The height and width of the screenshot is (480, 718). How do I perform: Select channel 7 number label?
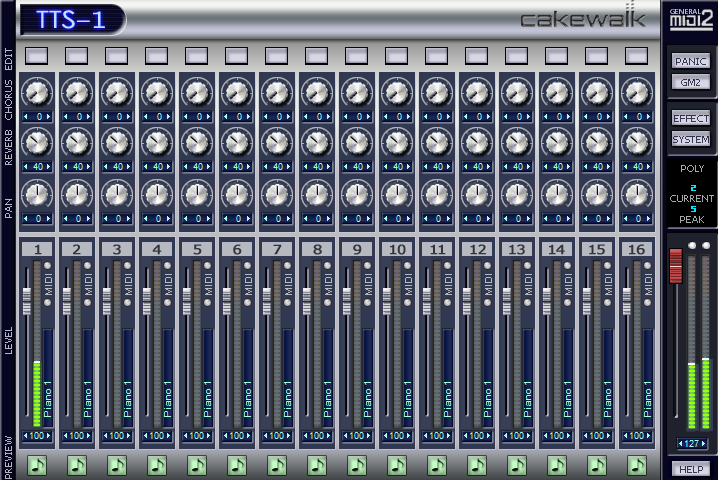tap(277, 249)
